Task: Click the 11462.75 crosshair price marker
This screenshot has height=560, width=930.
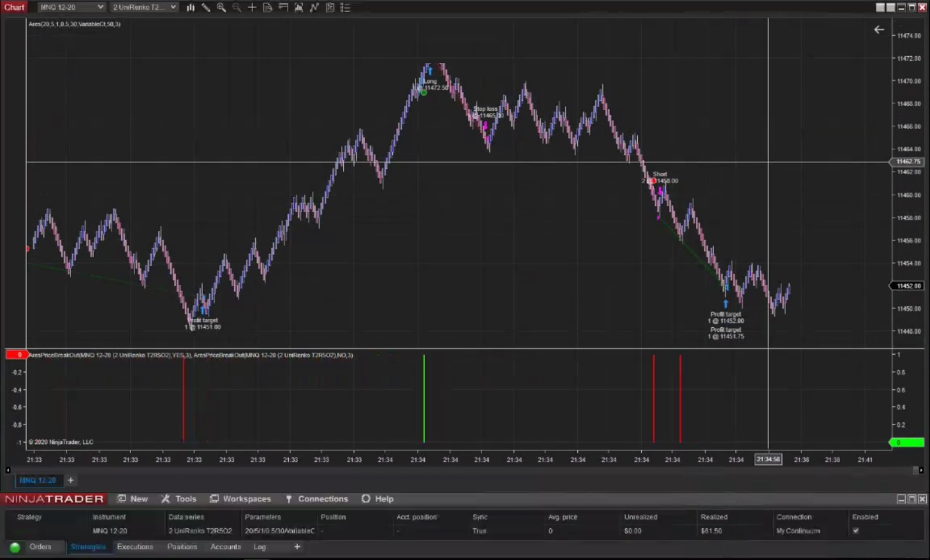Action: pos(907,162)
